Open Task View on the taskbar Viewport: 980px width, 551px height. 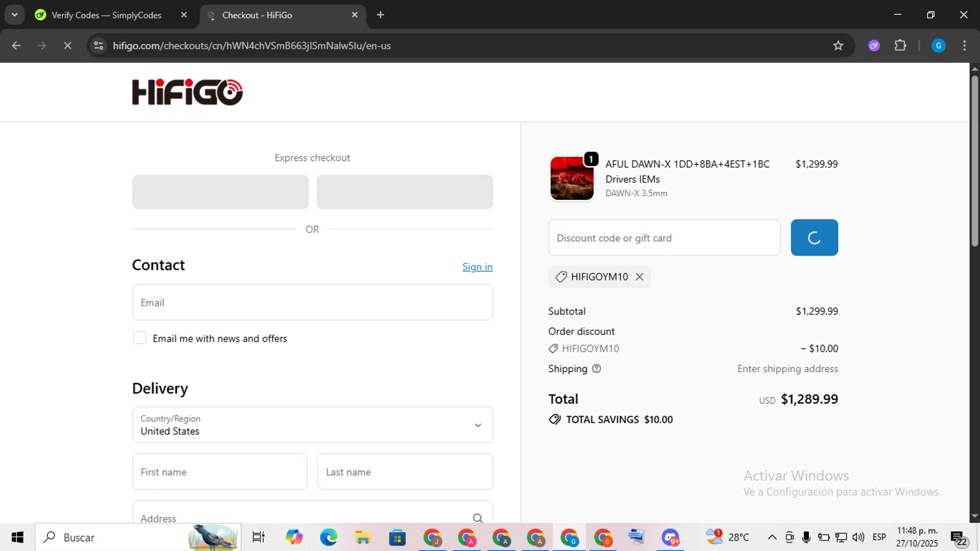tap(259, 537)
